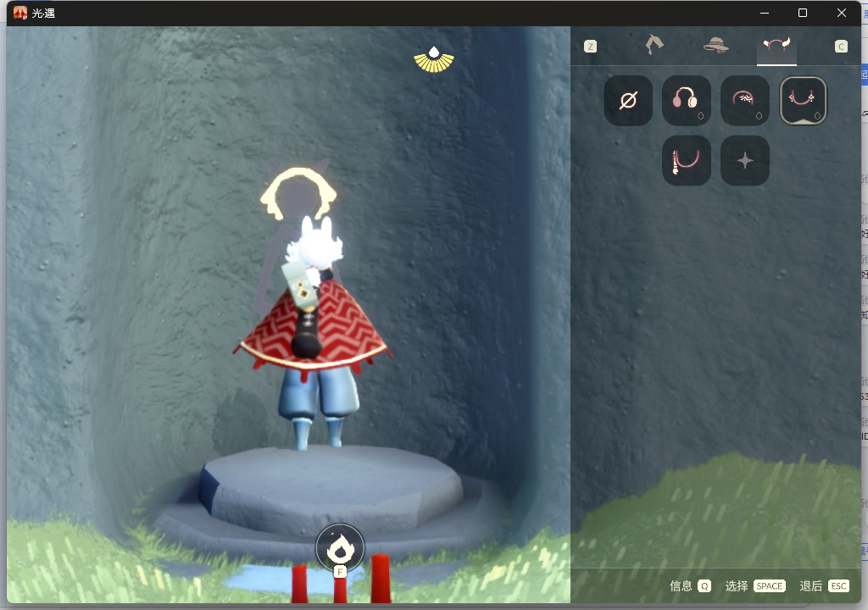This screenshot has width=868, height=610.
Task: Switch to the hair style tab
Action: tap(654, 45)
